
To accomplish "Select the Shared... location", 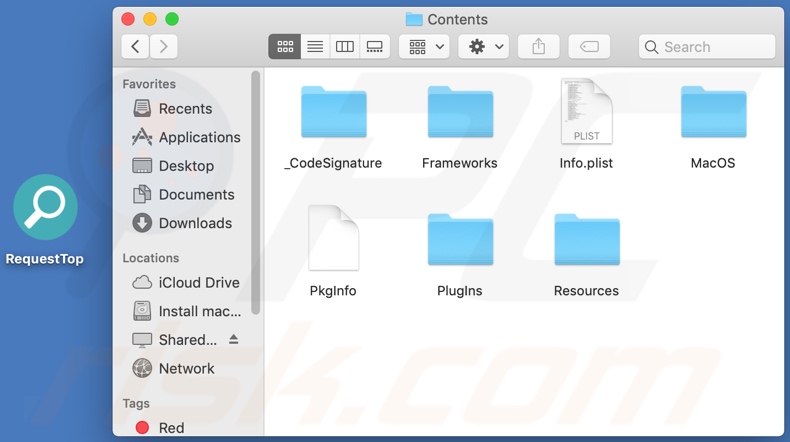I will [x=187, y=340].
